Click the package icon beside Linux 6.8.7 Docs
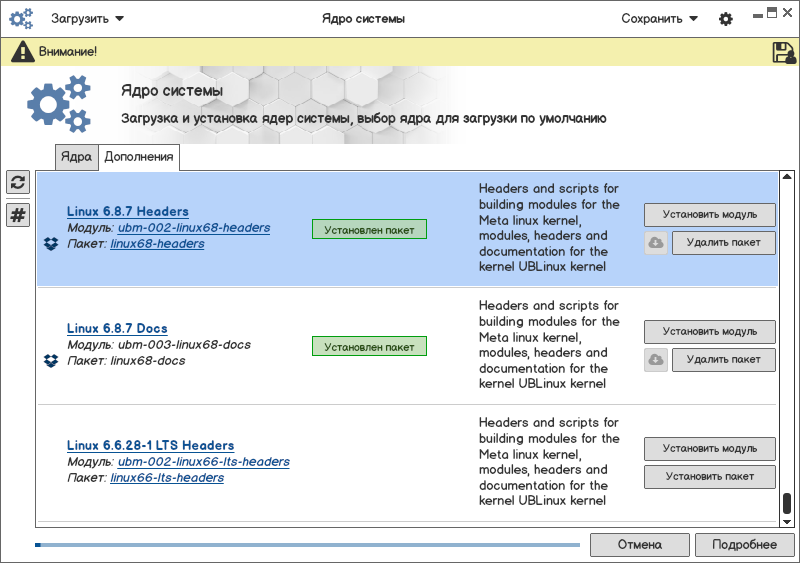Viewport: 800px width, 563px height. coord(51,360)
